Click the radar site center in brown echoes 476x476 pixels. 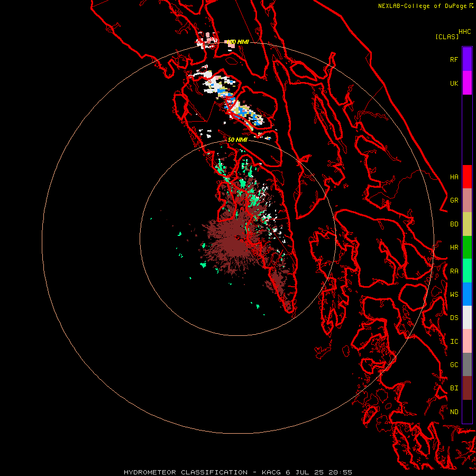[238, 237]
